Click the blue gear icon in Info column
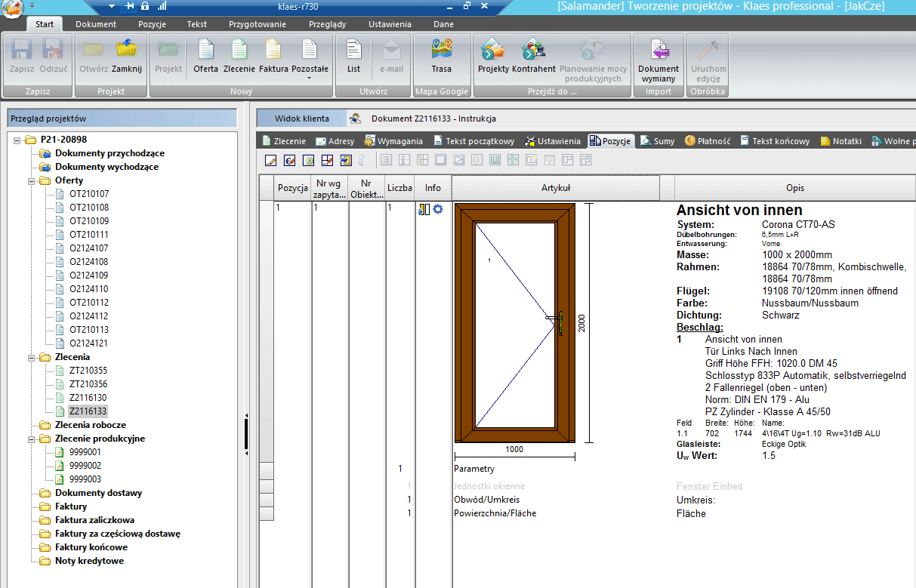Image resolution: width=916 pixels, height=588 pixels. [438, 209]
